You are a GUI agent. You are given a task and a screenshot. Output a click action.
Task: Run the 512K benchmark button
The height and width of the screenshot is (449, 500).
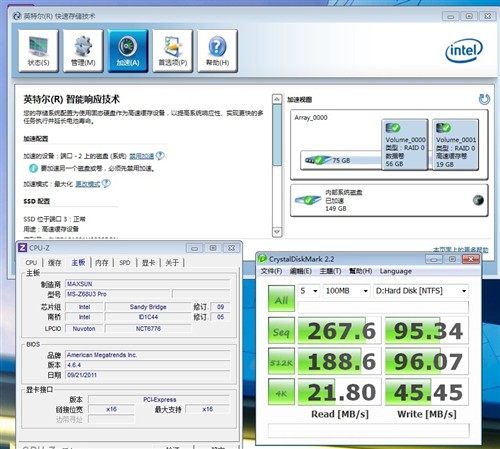(281, 361)
